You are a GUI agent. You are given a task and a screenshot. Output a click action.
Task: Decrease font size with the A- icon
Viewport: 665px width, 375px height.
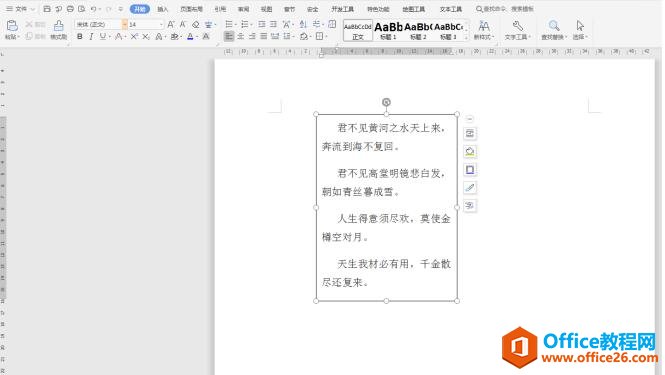click(183, 25)
